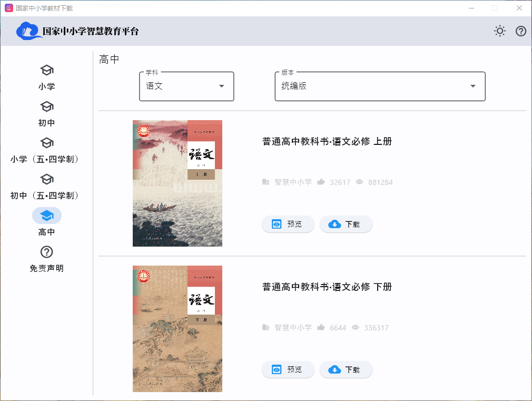Select the 小学 sidebar icon
This screenshot has height=401, width=532.
pos(46,71)
